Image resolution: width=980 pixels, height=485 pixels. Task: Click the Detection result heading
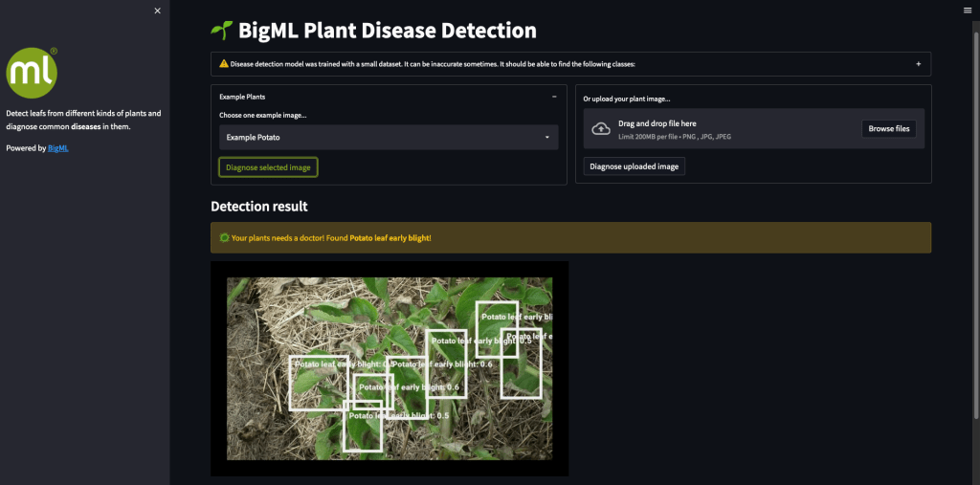coord(258,207)
